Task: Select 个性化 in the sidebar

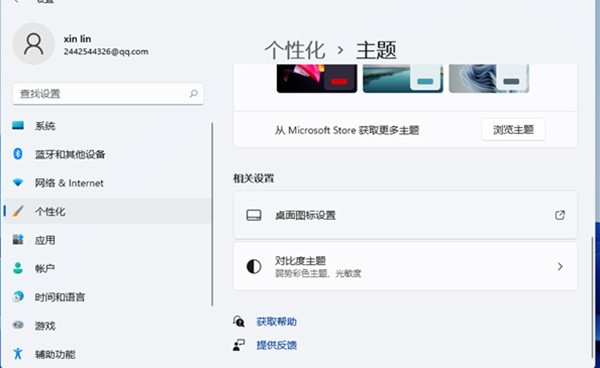Action: [x=107, y=211]
